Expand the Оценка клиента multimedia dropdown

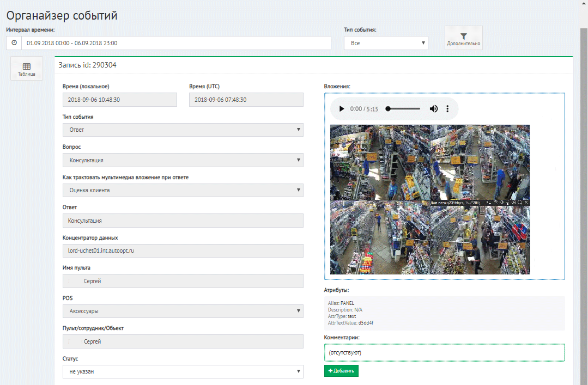[183, 190]
